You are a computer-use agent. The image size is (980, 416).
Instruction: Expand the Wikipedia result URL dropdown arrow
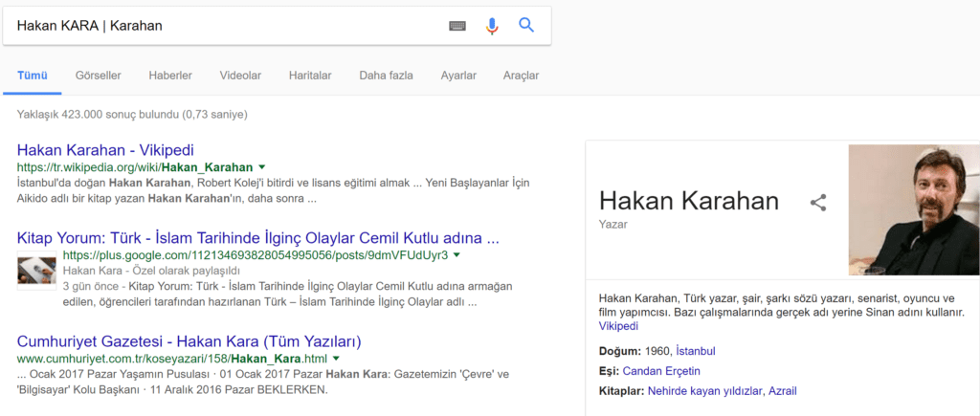point(262,166)
